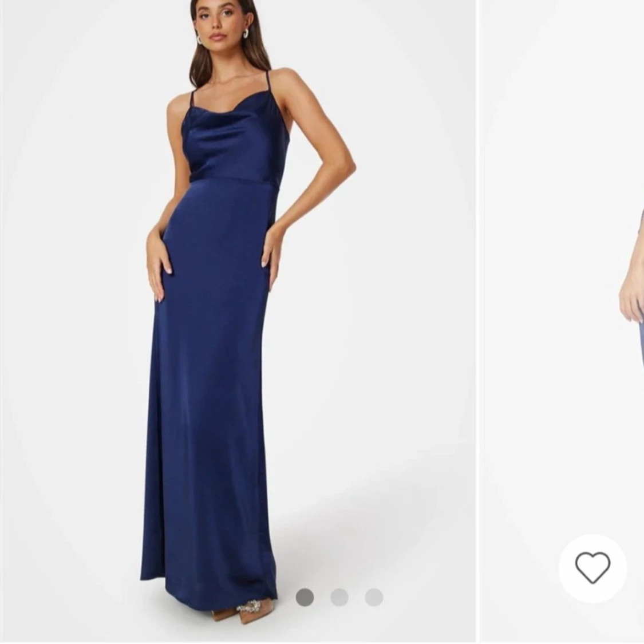Click the model's hoop earring
644x644 pixels.
click(201, 39)
